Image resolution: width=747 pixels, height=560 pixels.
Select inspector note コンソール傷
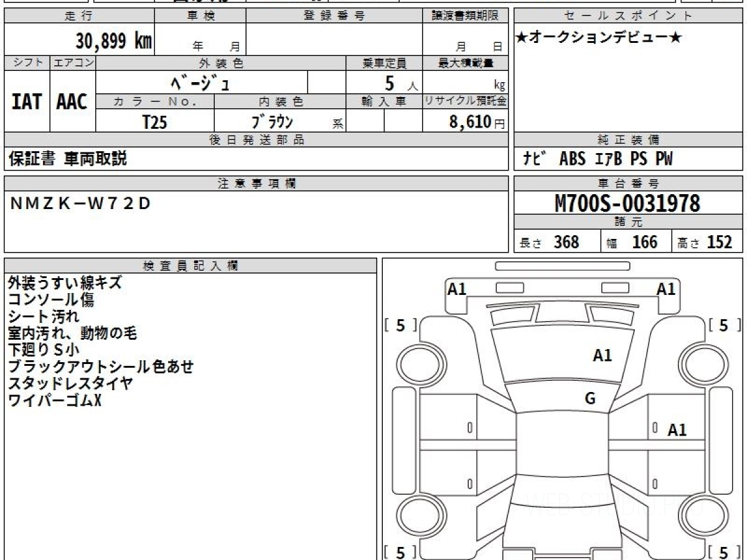coord(51,299)
